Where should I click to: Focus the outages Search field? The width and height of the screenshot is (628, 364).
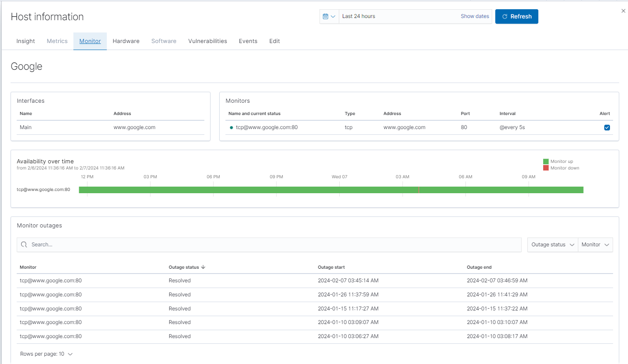point(269,245)
